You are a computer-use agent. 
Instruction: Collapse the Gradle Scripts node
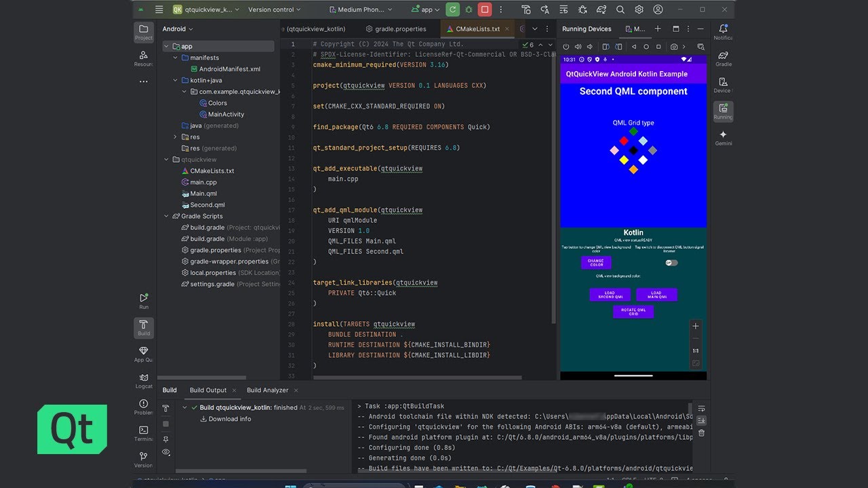click(x=167, y=216)
